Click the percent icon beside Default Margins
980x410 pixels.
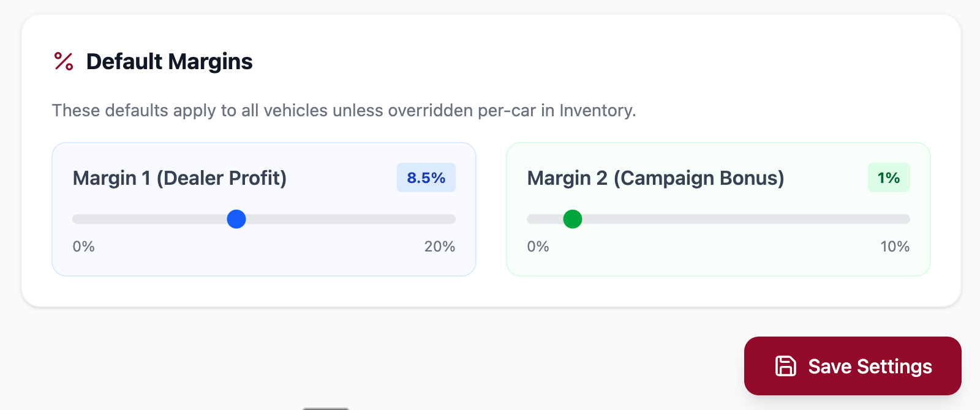[x=62, y=61]
